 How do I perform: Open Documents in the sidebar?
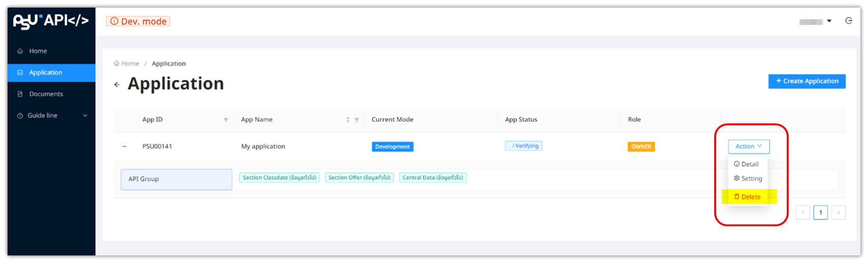(x=46, y=94)
